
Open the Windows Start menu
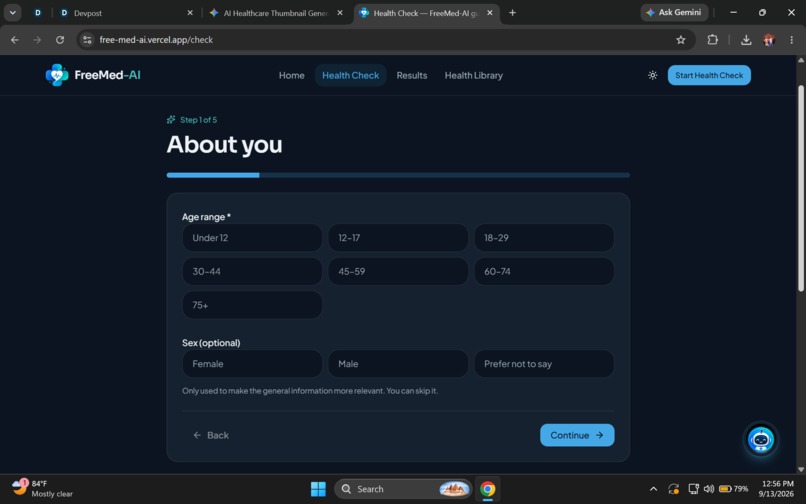point(318,489)
